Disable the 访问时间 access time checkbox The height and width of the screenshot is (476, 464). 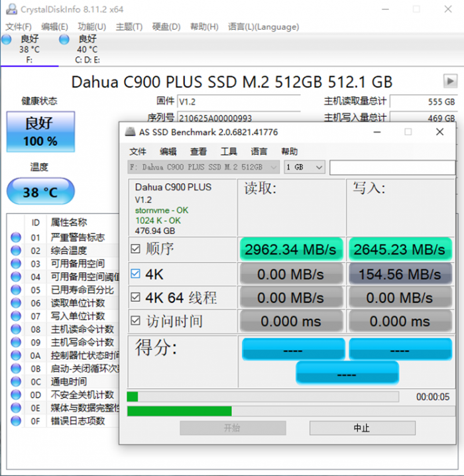(x=136, y=322)
